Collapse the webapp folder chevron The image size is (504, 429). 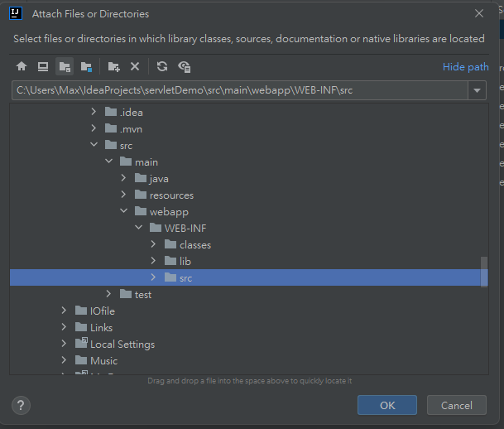pyautogui.click(x=124, y=211)
